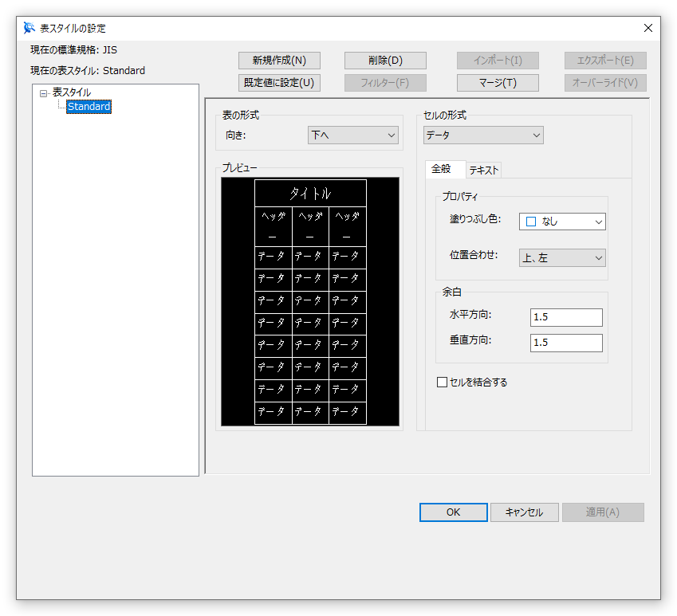Click the 削除 delete button

click(385, 60)
